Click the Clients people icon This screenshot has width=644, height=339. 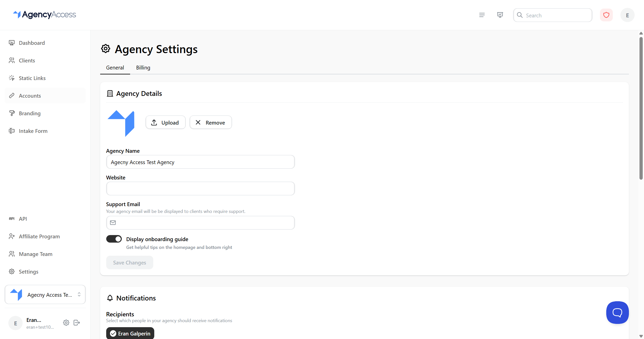click(12, 60)
